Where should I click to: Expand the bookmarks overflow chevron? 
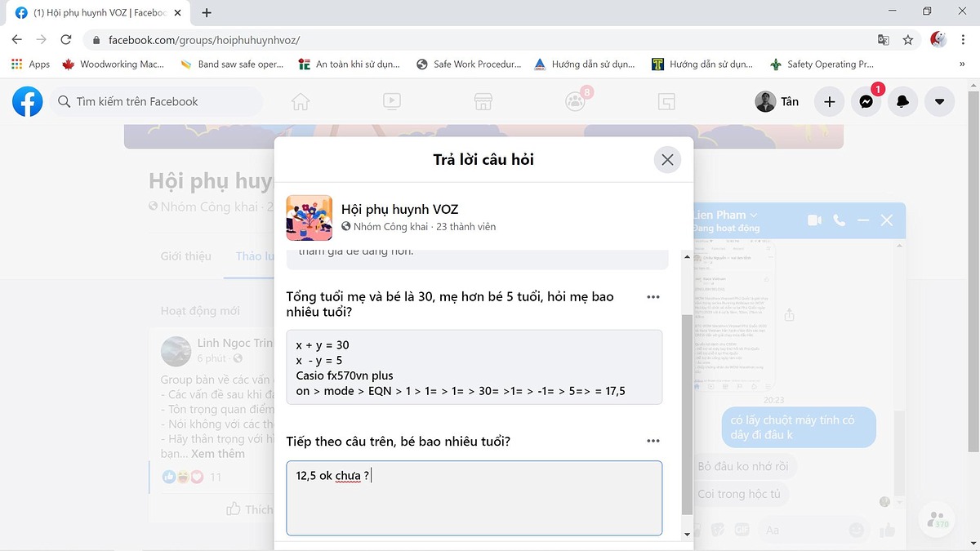(x=961, y=64)
